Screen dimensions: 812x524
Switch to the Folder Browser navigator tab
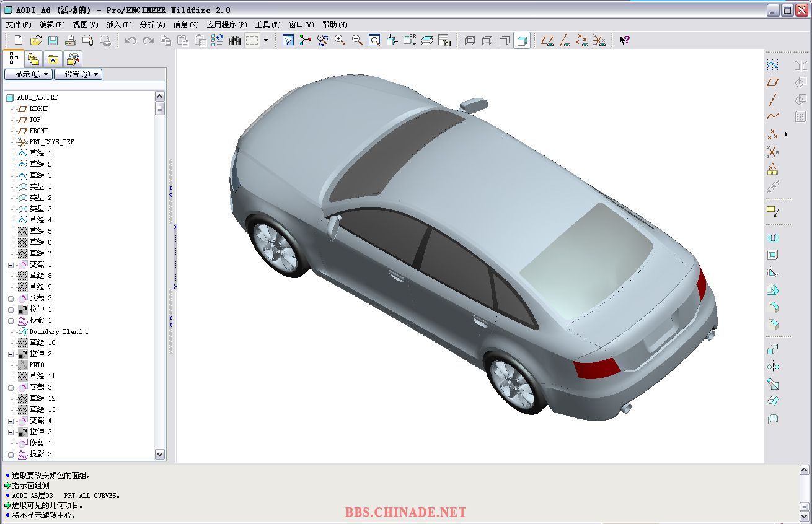(33, 59)
